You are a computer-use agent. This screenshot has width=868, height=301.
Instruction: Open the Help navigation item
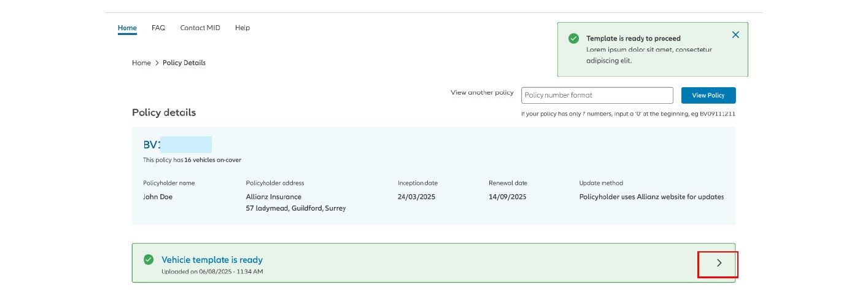point(242,28)
